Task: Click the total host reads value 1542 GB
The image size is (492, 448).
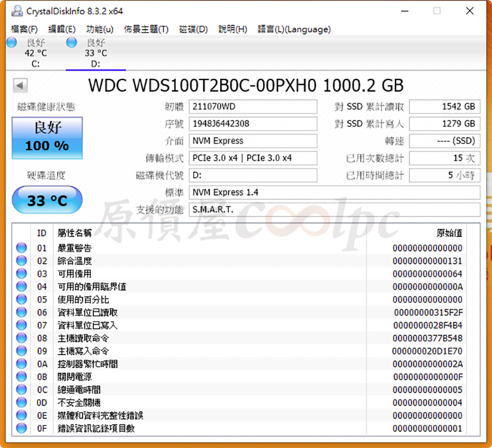Action: point(445,106)
